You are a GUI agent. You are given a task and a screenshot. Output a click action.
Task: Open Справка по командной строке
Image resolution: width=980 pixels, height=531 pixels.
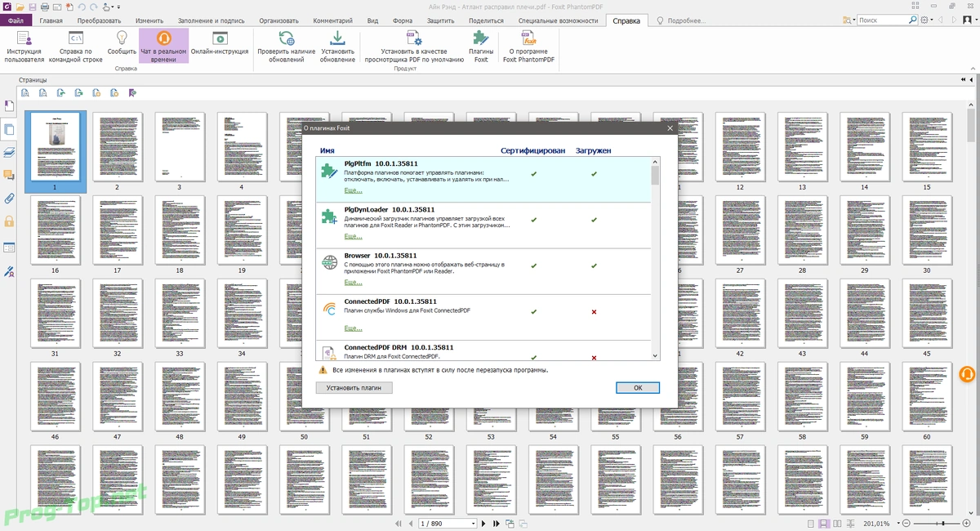(76, 46)
